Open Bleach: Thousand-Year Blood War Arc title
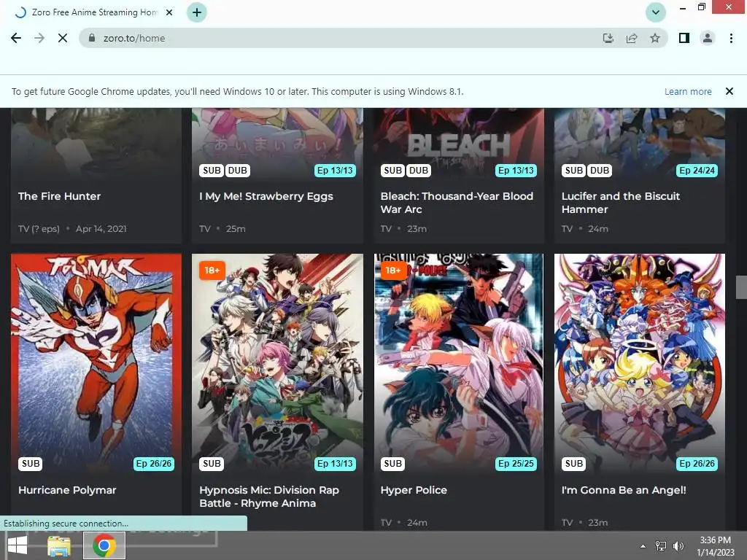 coord(457,203)
